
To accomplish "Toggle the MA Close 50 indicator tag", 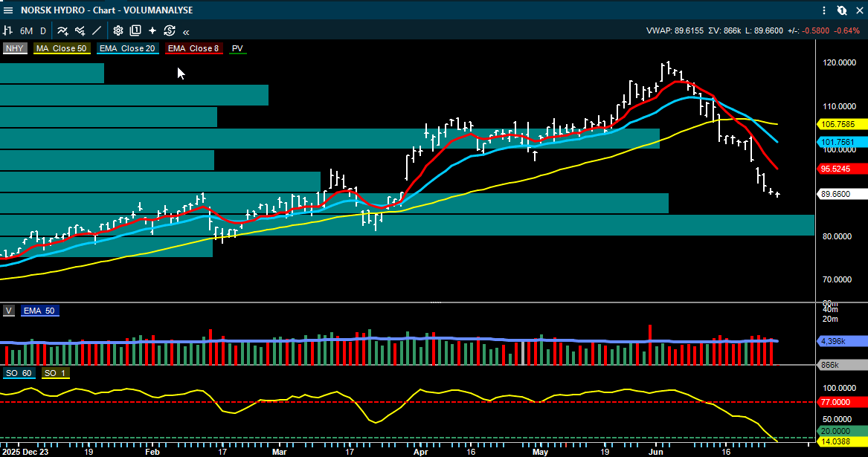I will [x=62, y=48].
